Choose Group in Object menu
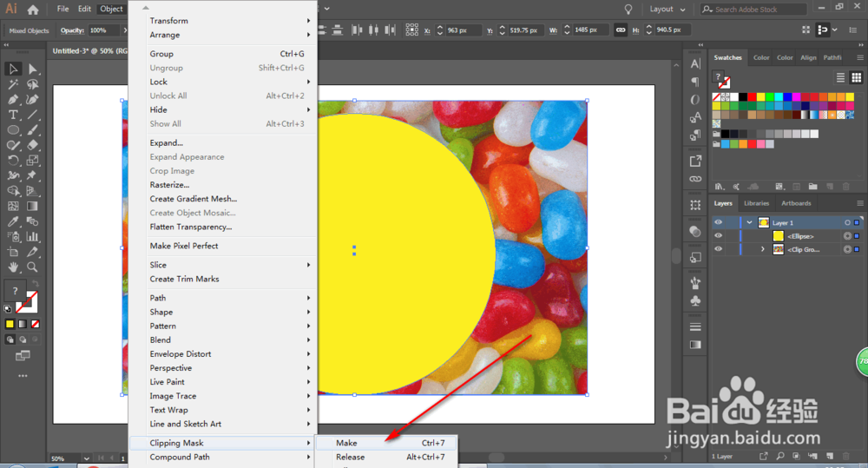Image resolution: width=868 pixels, height=468 pixels. [x=222, y=54]
